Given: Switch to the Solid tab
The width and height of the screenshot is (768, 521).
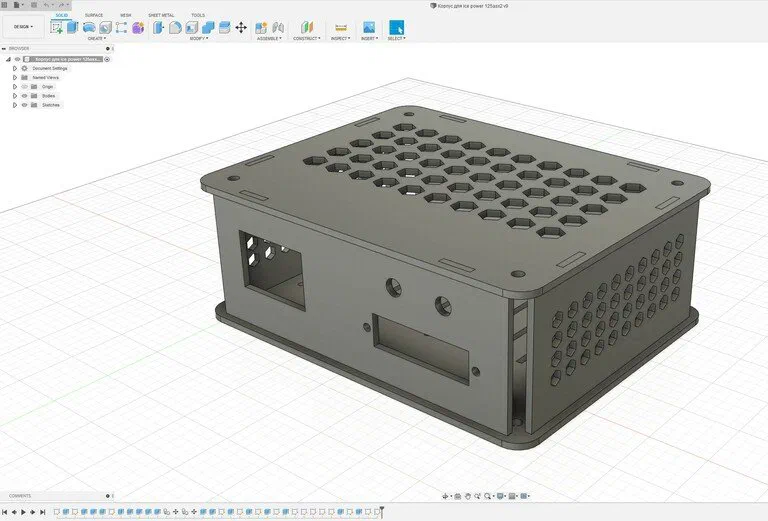Looking at the screenshot, I should coord(62,15).
